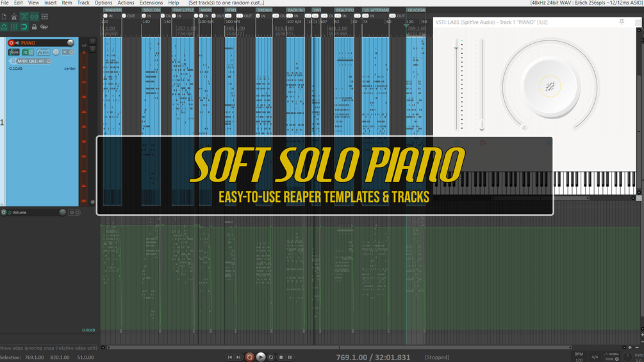Solo the PIANO track with S button
The height and width of the screenshot is (362, 644).
click(x=92, y=49)
